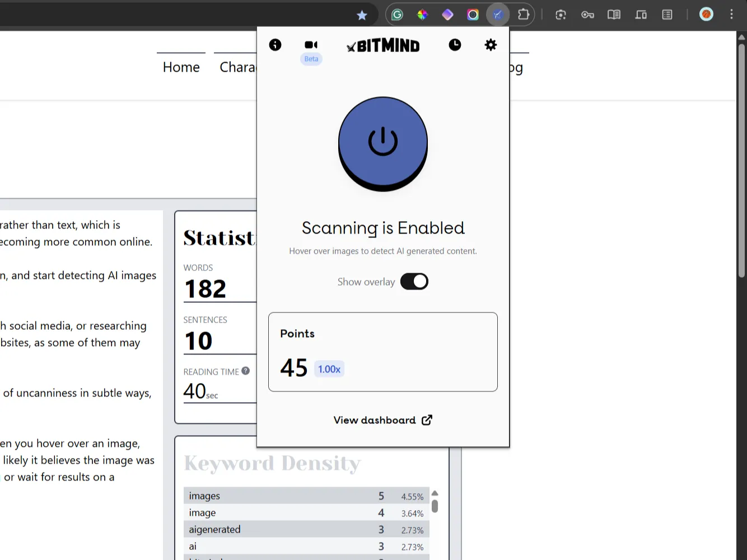Screen dimensions: 747x560
Task: Open BitMind scan history via clock icon
Action: click(x=455, y=45)
